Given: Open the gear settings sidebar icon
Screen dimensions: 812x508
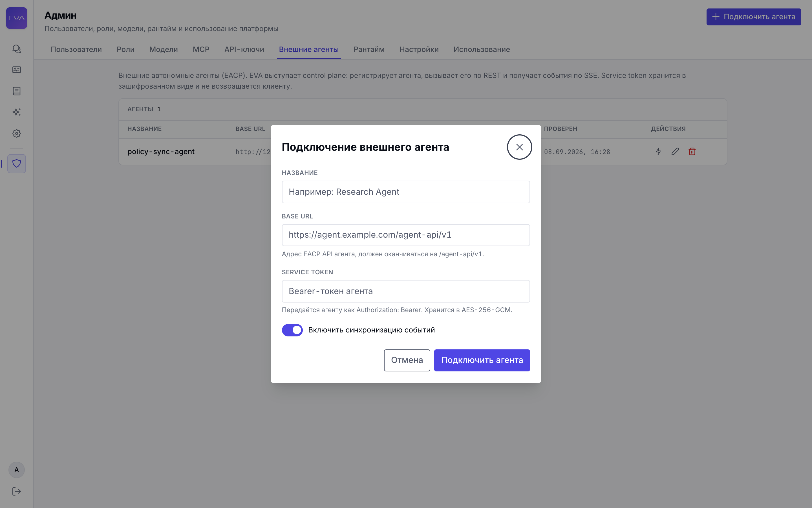Looking at the screenshot, I should [x=16, y=133].
